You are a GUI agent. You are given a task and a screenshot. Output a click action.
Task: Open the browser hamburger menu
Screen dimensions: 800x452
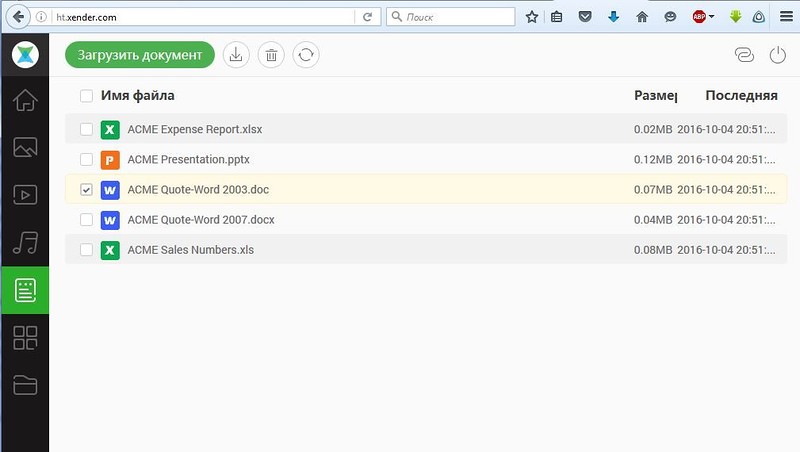tap(786, 17)
